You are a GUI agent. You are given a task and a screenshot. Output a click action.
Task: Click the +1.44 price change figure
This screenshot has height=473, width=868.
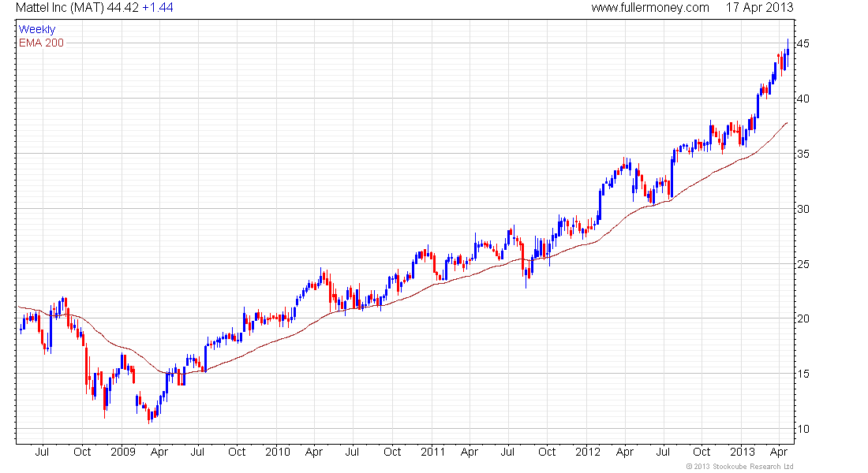click(158, 8)
